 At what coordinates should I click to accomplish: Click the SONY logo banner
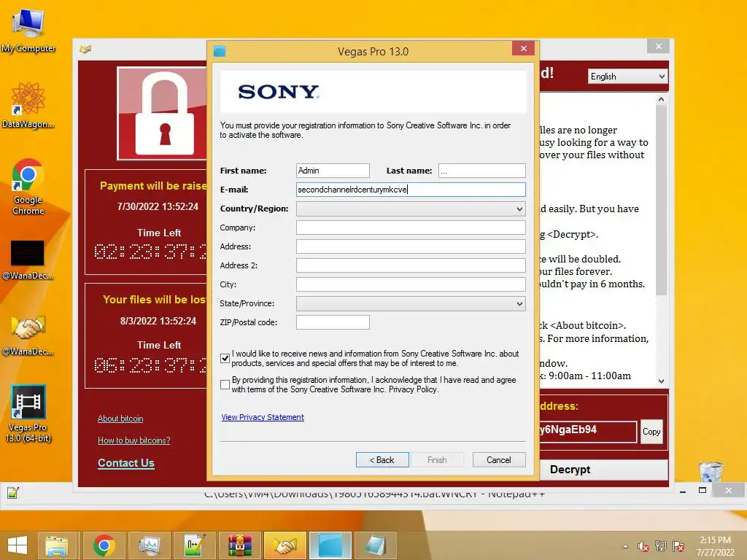pyautogui.click(x=373, y=91)
